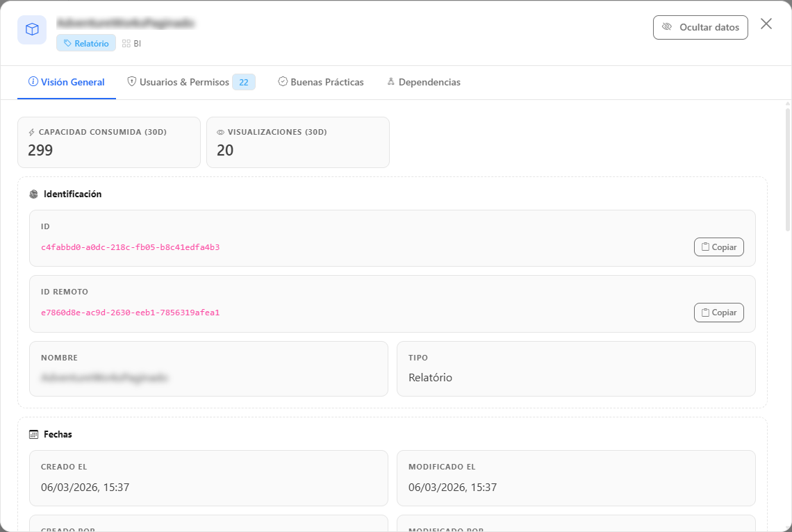Click the eye icon beside Visualizaciones
Screen dimensions: 792x532
(221, 132)
